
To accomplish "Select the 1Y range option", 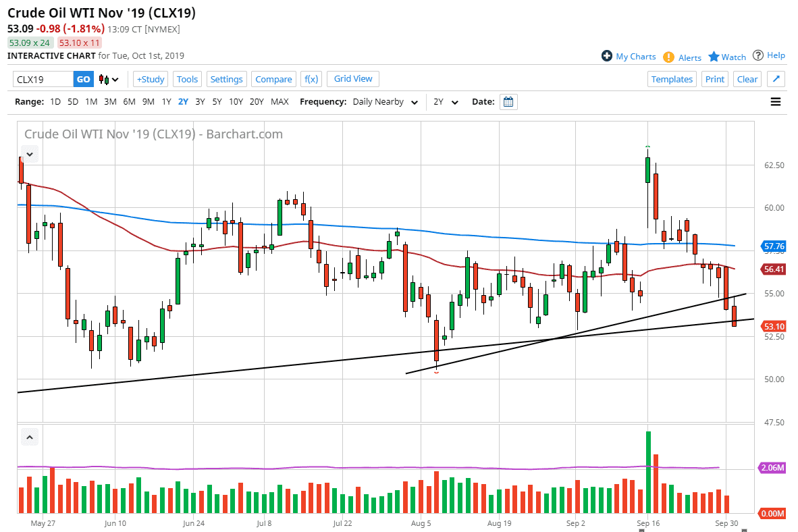I will [167, 101].
